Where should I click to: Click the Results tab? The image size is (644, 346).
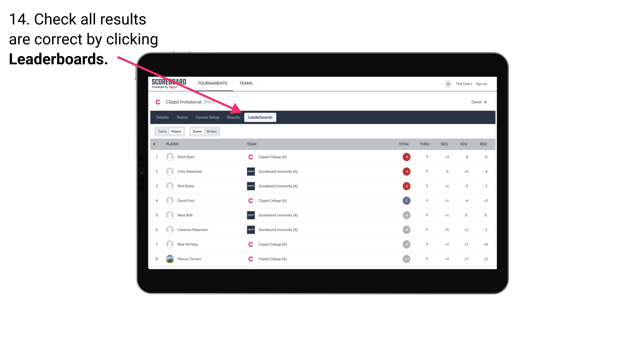[x=233, y=117]
